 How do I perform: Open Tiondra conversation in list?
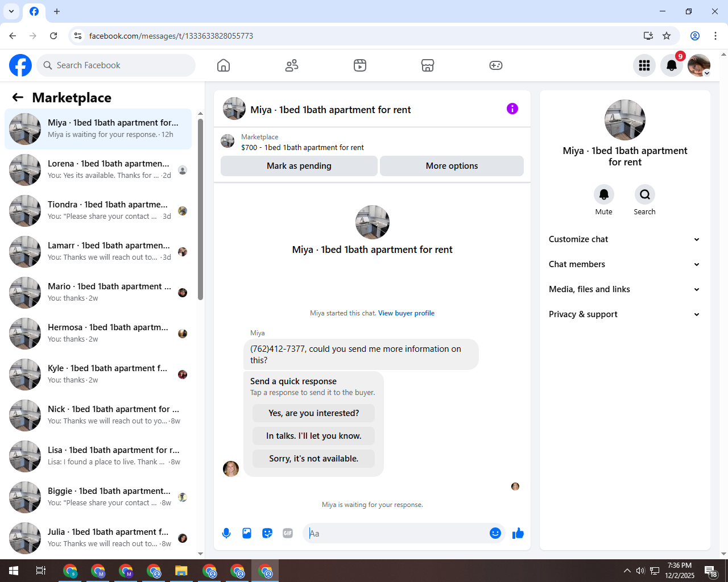pyautogui.click(x=98, y=211)
